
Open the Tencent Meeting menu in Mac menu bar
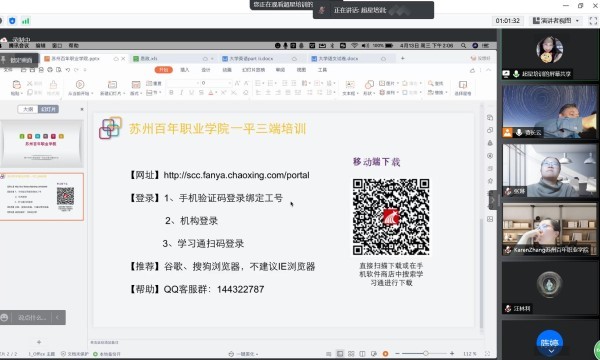coord(18,46)
